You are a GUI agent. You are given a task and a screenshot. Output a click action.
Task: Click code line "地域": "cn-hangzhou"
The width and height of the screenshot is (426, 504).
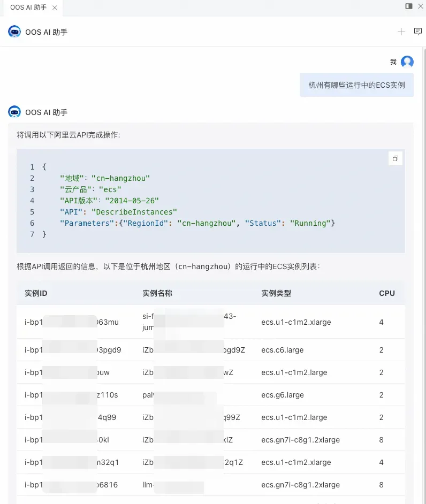pos(105,178)
